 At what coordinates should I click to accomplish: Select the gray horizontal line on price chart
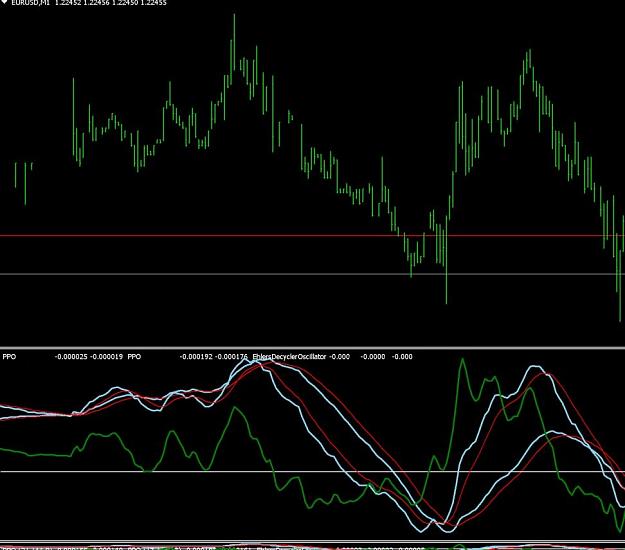click(x=312, y=274)
